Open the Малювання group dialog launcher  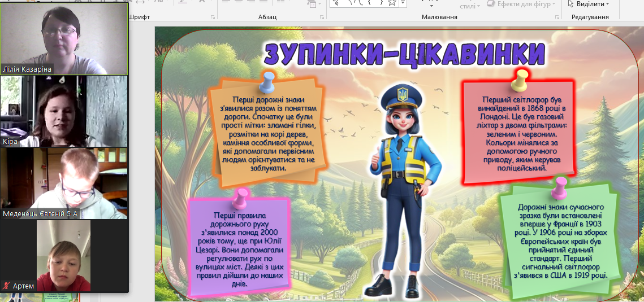click(x=557, y=17)
